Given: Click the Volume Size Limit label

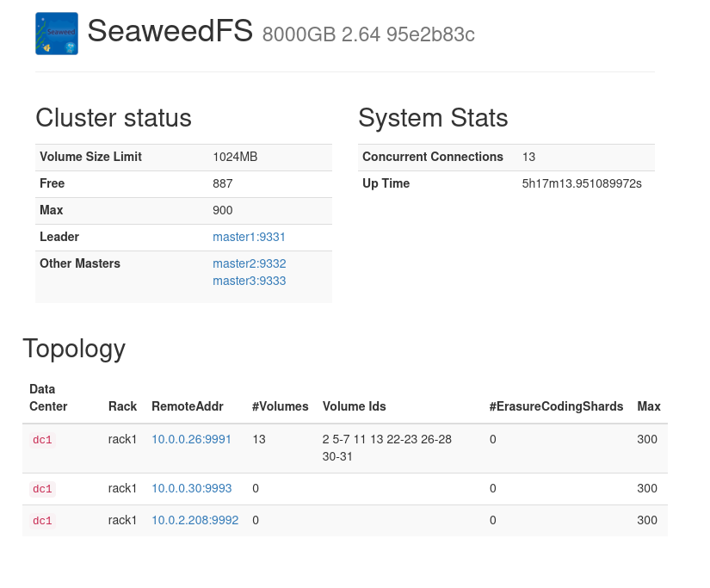Looking at the screenshot, I should coord(90,157).
